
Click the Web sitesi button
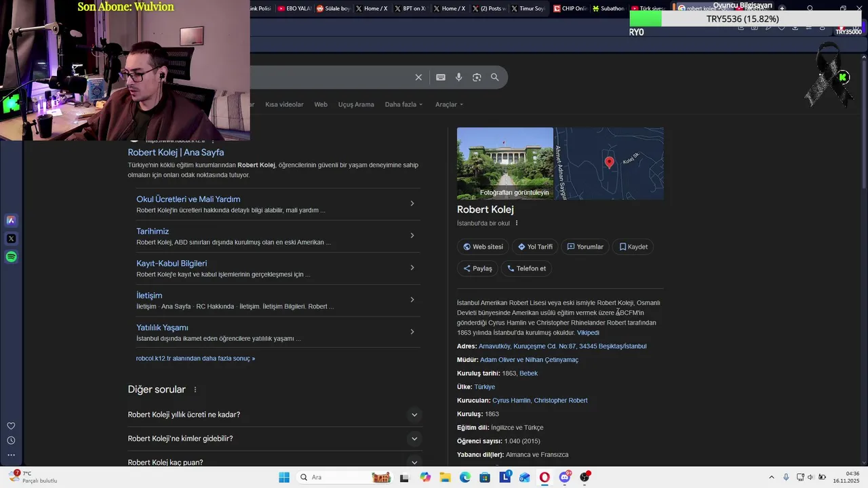[x=483, y=247]
